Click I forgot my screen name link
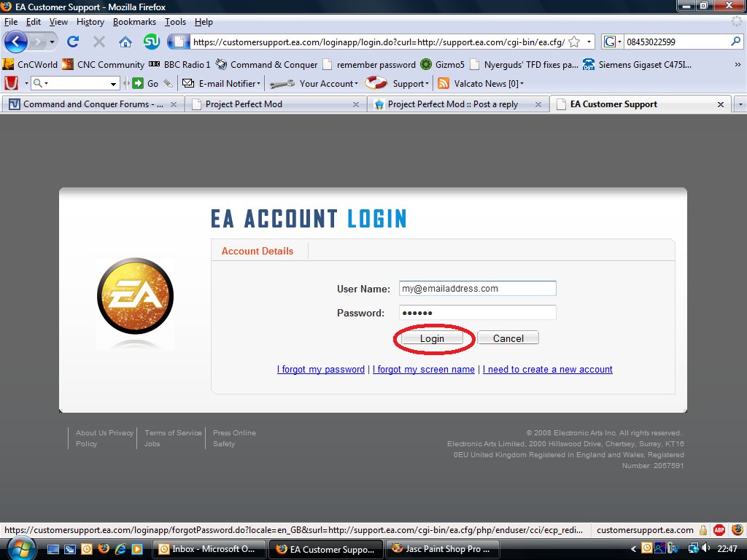The width and height of the screenshot is (747, 560). click(x=424, y=369)
